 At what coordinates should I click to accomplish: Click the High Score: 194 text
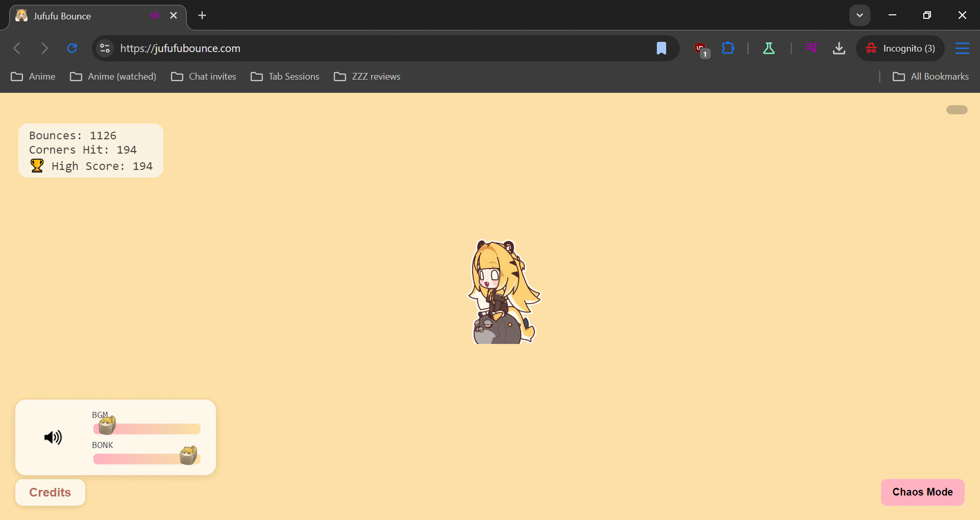[102, 166]
